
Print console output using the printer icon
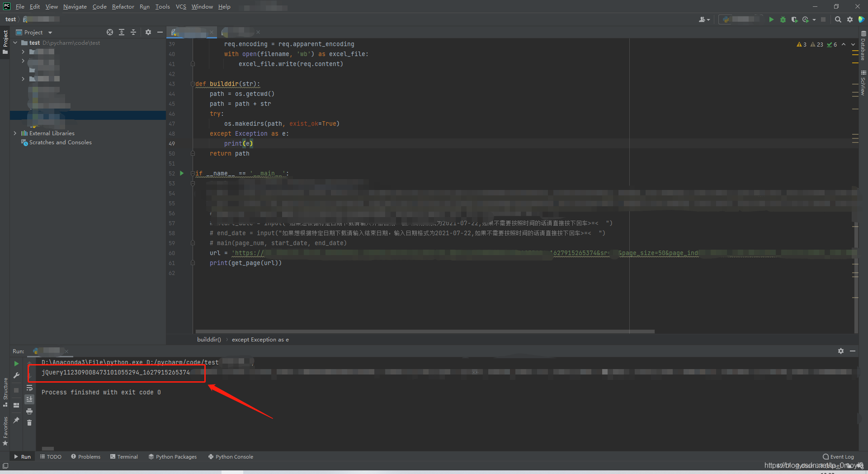(x=29, y=411)
